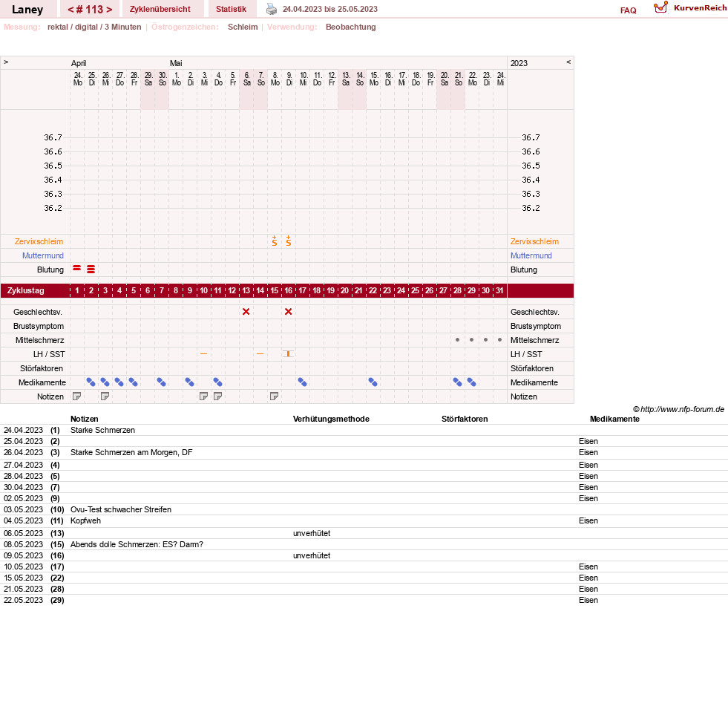Click Medikamente pill icon on cycle day 17
Image resolution: width=728 pixels, height=715 pixels.
pos(302,382)
